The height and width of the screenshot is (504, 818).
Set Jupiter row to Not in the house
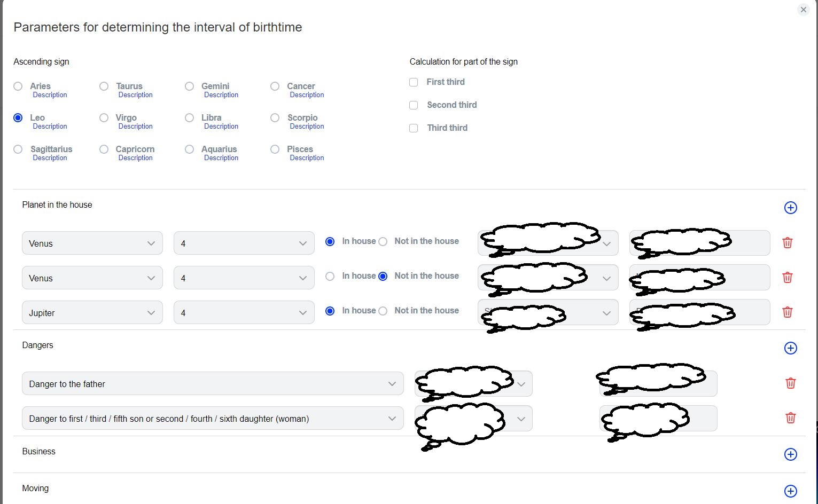(383, 311)
